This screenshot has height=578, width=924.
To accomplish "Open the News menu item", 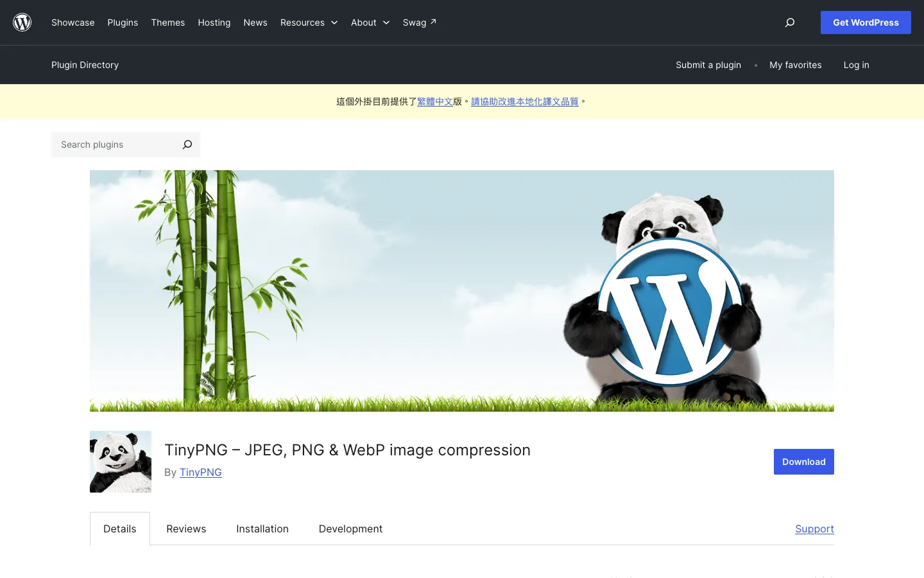I will pos(255,22).
